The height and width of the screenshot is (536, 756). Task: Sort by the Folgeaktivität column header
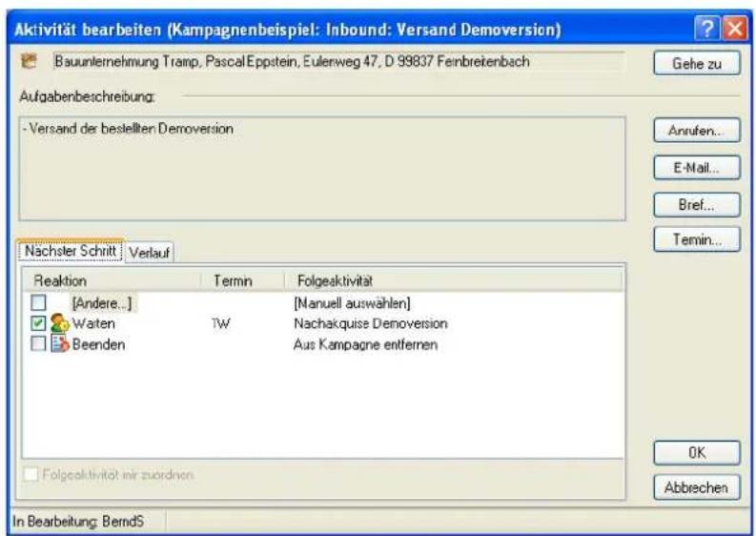[x=453, y=280]
